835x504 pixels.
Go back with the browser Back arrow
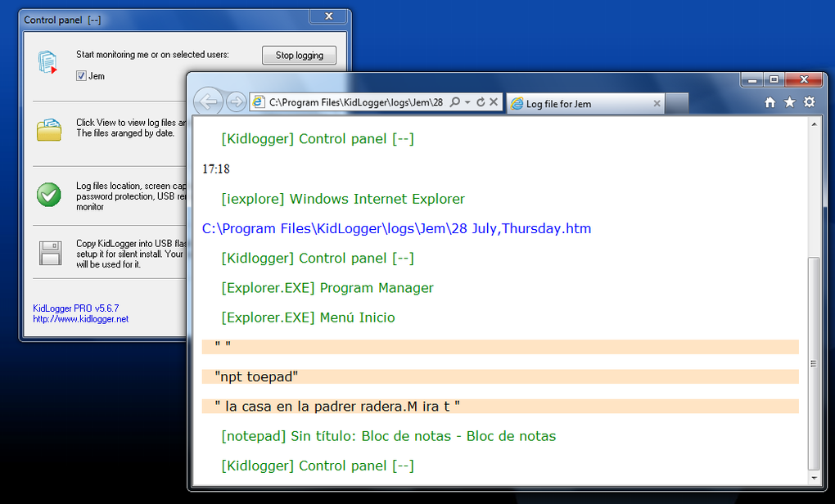(208, 101)
